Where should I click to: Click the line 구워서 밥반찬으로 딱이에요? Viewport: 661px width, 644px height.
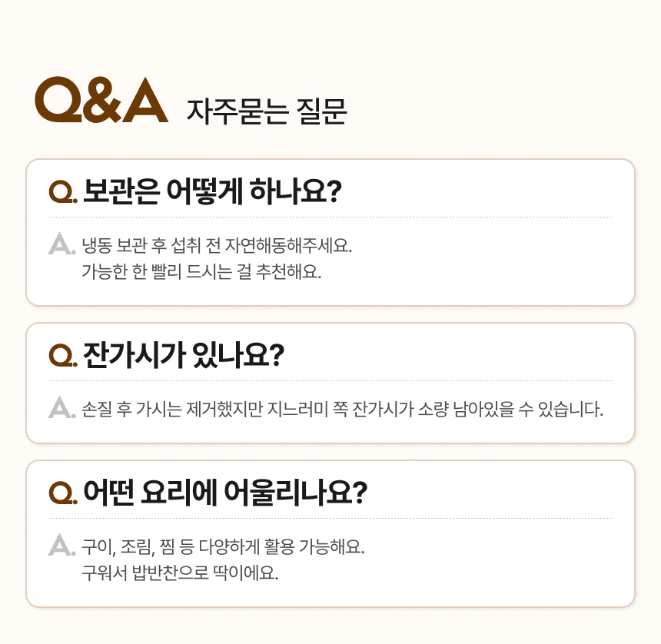point(180,573)
